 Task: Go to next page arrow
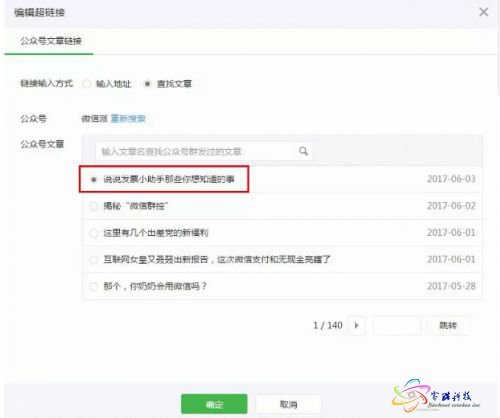(x=356, y=325)
